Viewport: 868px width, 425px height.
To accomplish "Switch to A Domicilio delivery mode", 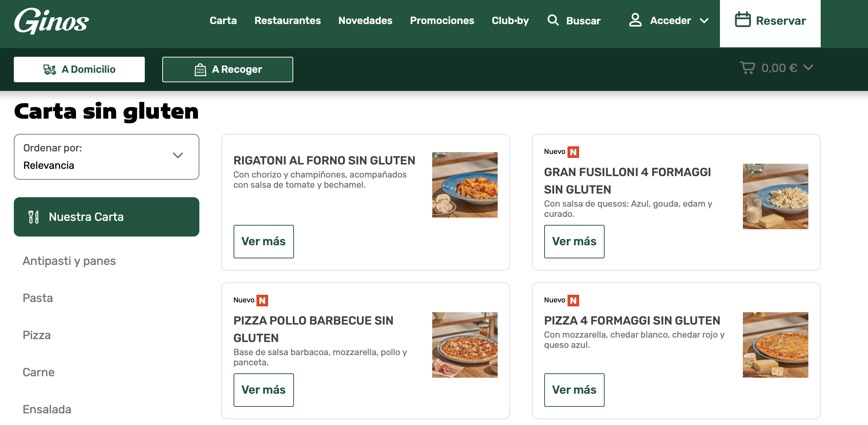I will (x=79, y=69).
